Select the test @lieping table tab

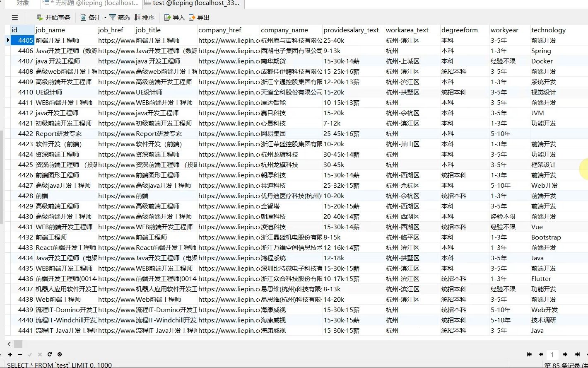tap(193, 3)
